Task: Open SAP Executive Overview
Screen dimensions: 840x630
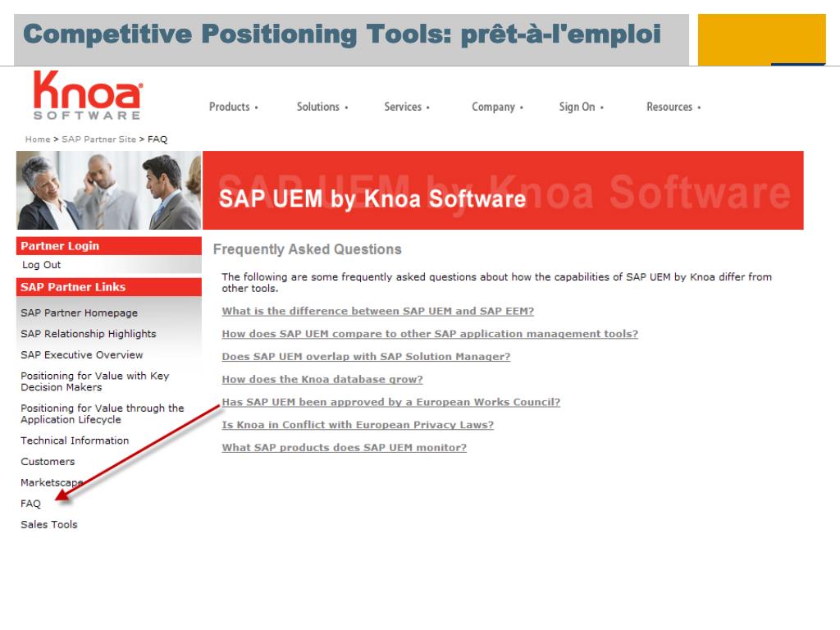Action: (x=81, y=354)
